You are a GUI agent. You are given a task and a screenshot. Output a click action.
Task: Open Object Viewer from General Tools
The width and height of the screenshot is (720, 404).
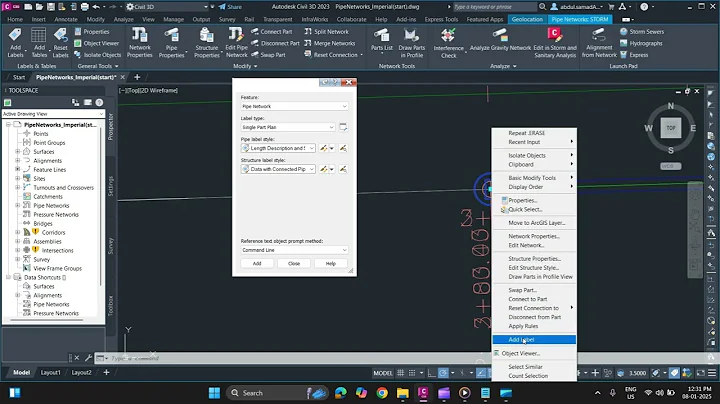96,43
